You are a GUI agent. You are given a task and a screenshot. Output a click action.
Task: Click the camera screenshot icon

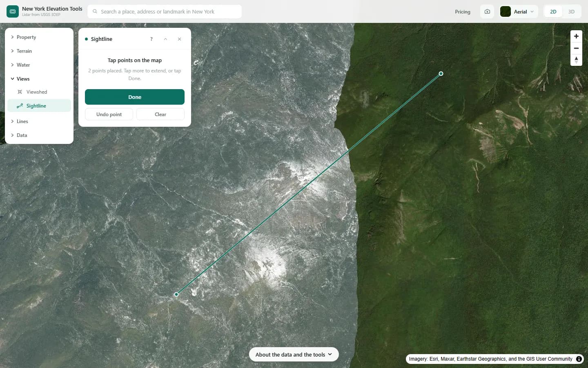click(487, 11)
